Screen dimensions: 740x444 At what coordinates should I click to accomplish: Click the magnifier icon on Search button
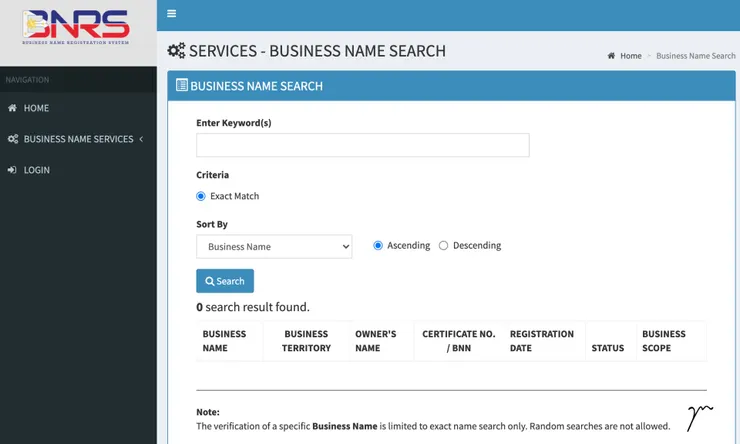210,281
